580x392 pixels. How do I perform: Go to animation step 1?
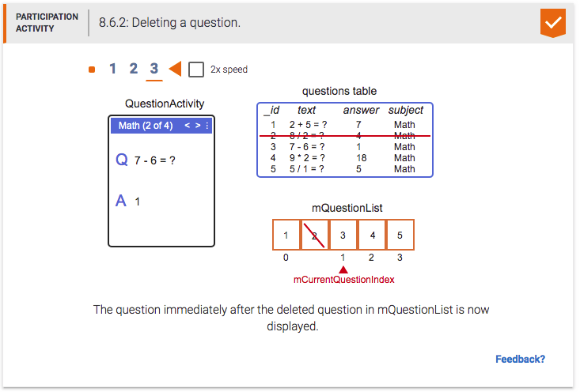(112, 69)
